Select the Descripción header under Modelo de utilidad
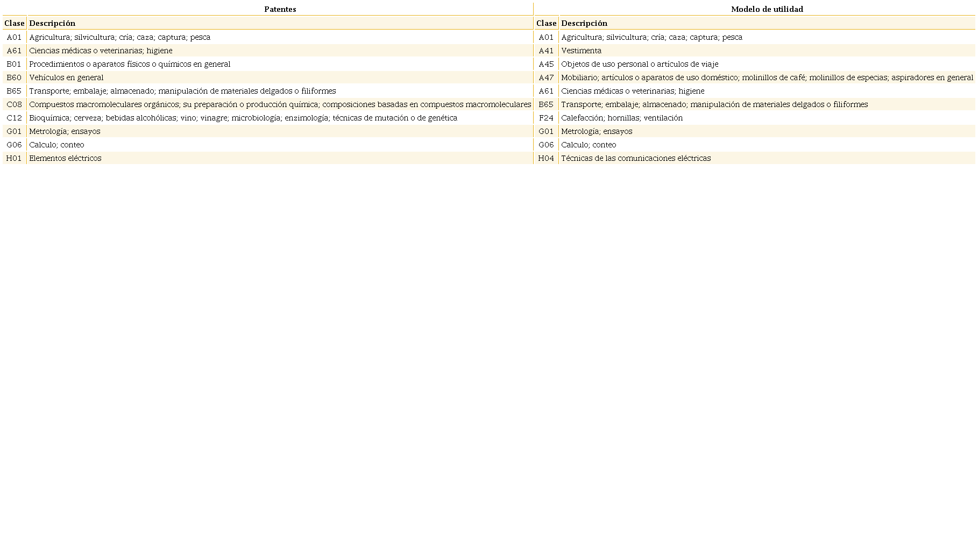This screenshot has width=978, height=560. 584,23
